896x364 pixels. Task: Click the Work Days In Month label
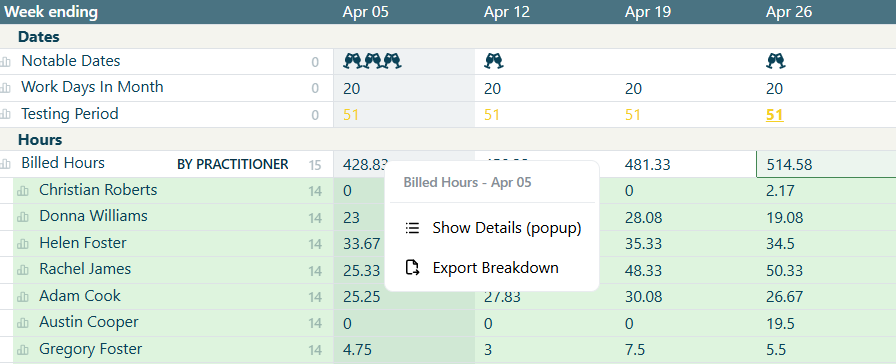(x=93, y=87)
